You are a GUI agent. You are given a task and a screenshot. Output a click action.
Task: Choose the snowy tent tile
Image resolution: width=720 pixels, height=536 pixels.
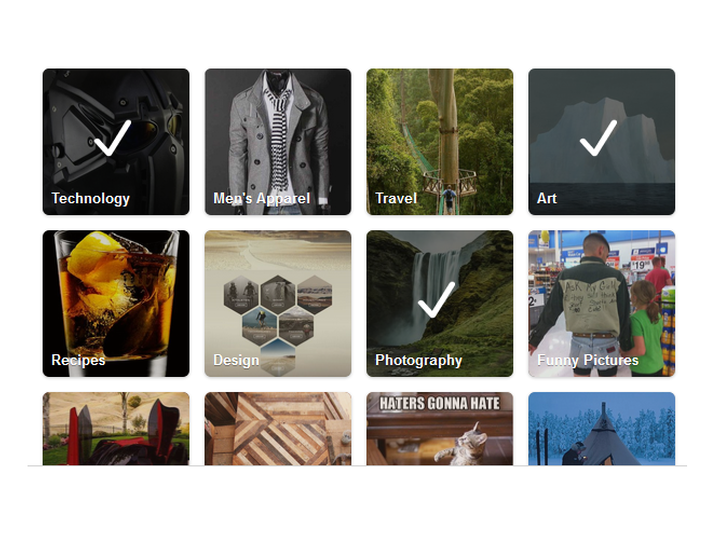tap(602, 429)
